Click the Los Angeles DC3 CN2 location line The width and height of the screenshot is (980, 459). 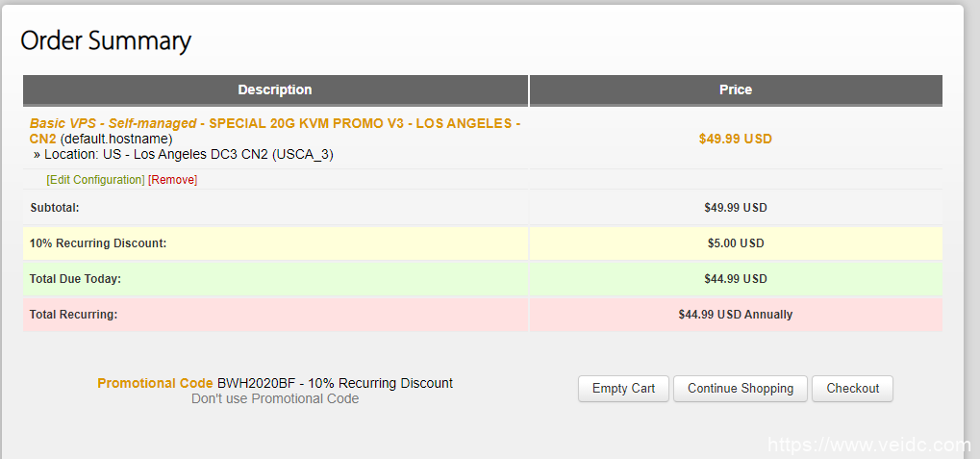click(188, 154)
